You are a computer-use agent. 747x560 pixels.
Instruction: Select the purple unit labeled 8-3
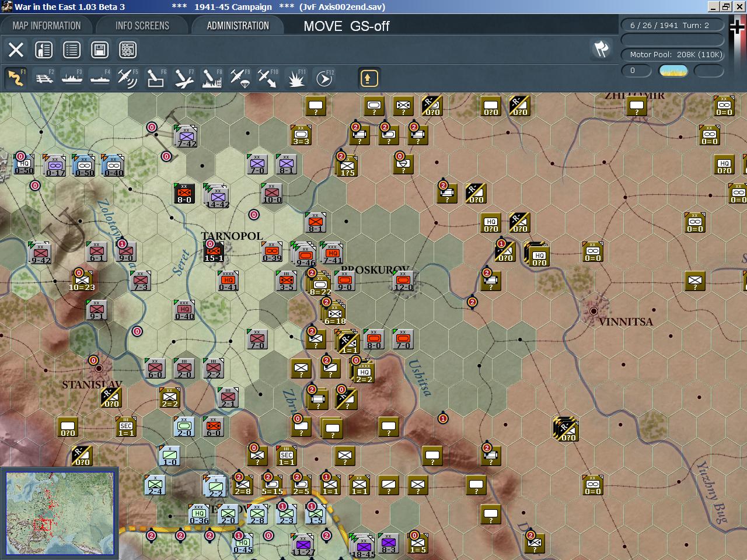click(389, 543)
